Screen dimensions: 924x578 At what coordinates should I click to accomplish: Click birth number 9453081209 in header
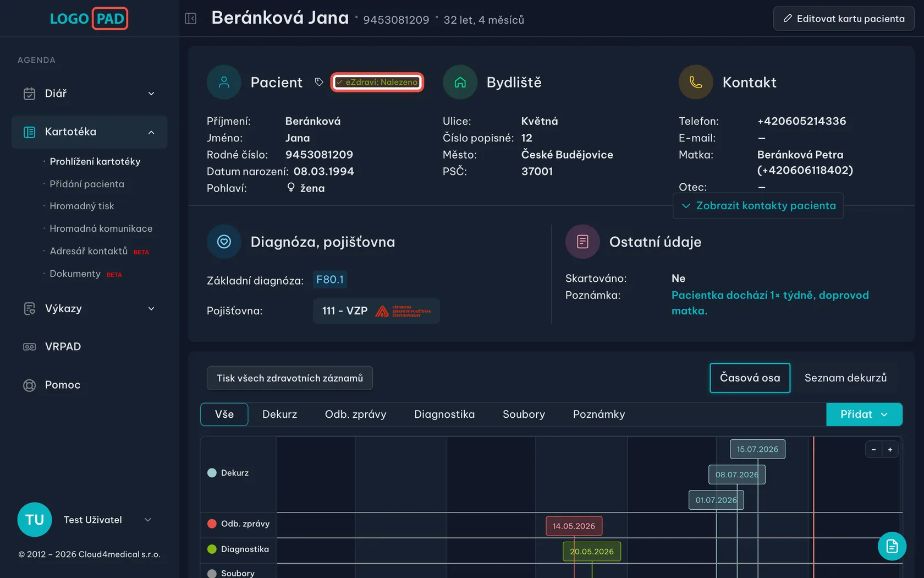396,20
